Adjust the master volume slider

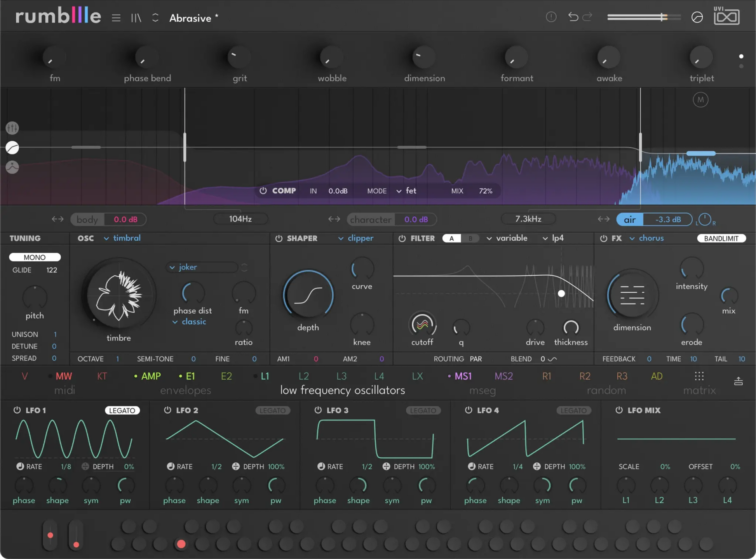click(x=644, y=17)
